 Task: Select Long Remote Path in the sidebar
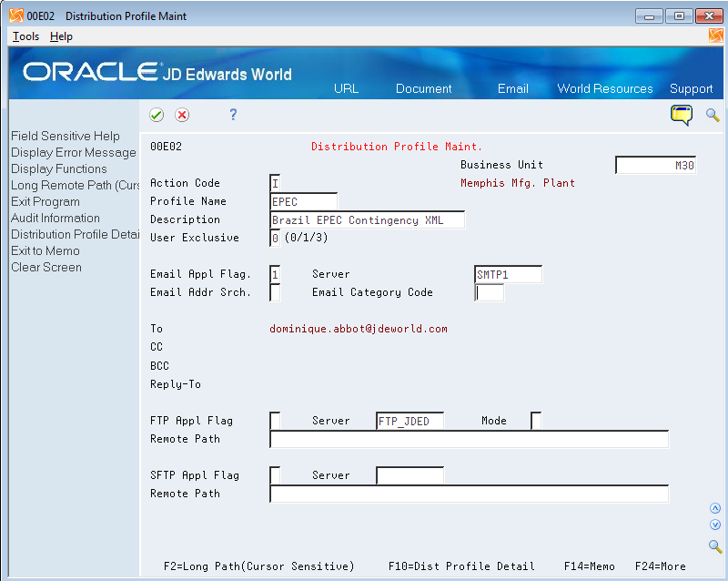coord(75,185)
